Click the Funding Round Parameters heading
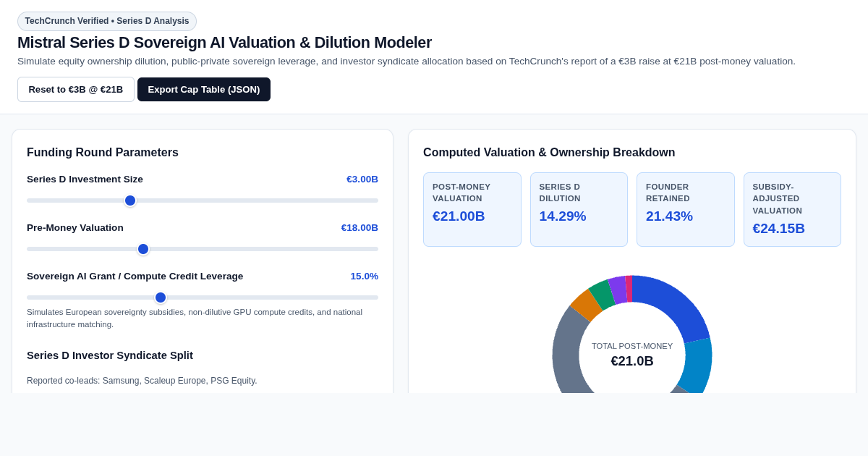 [103, 153]
